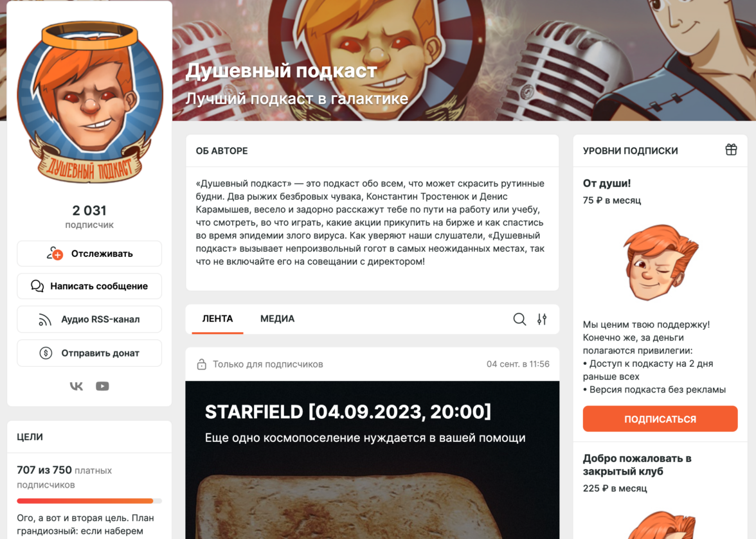Click the follow icon beside Отслеживать

55,253
